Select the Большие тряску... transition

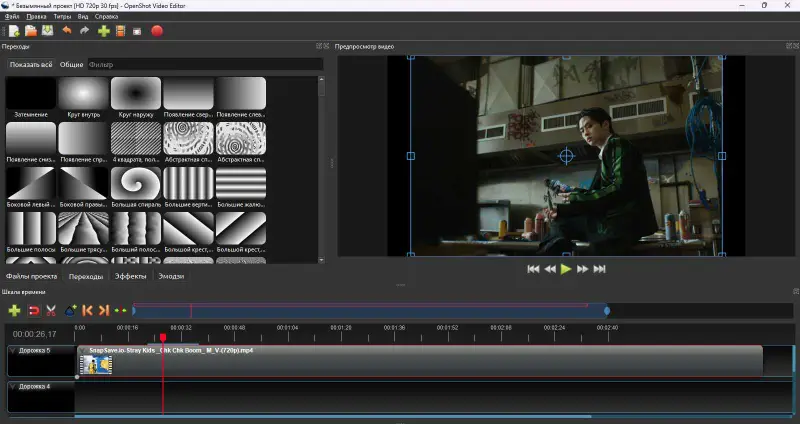(84, 232)
